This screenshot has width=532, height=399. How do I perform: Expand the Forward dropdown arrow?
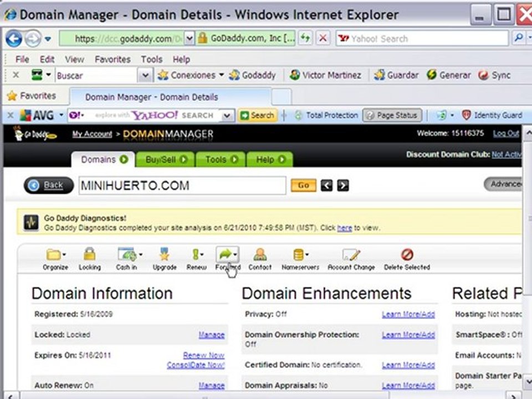point(236,254)
